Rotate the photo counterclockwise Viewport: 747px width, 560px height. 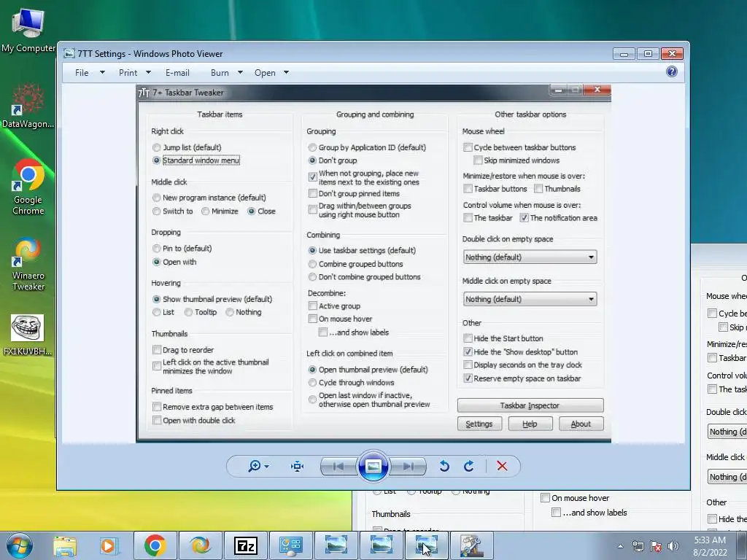(x=444, y=466)
